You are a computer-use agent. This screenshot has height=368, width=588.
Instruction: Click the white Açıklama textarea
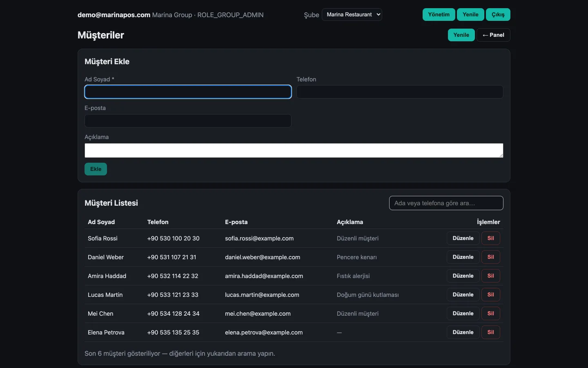(294, 150)
